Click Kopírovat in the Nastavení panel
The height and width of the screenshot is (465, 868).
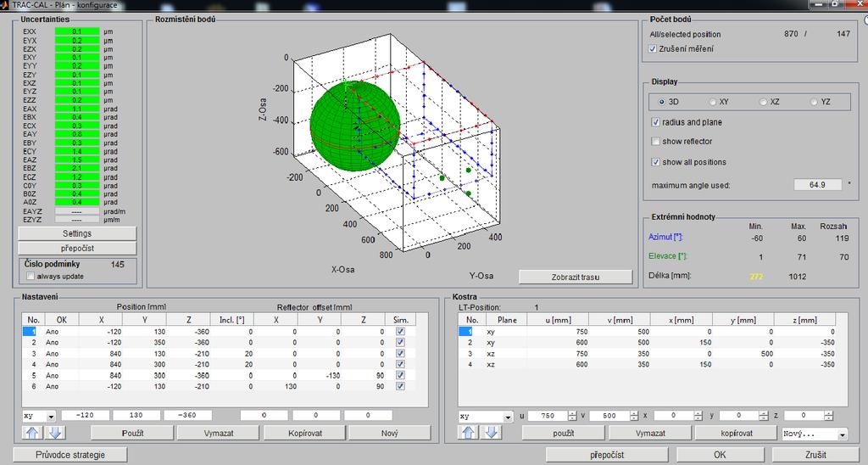(x=305, y=433)
